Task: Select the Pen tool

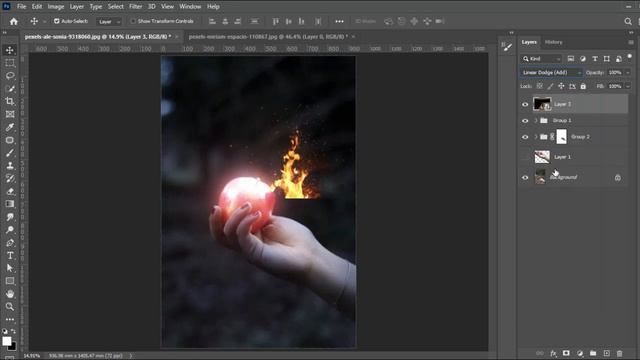Action: point(10,242)
